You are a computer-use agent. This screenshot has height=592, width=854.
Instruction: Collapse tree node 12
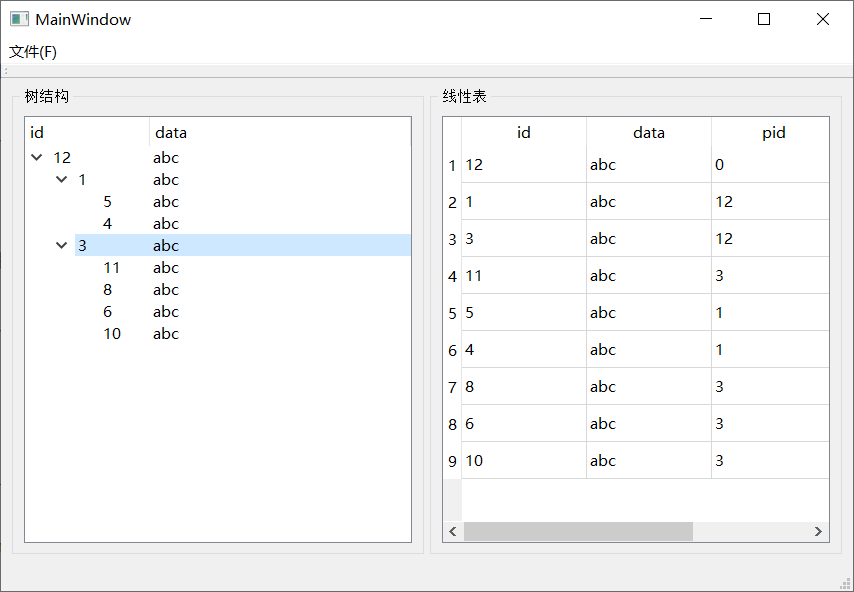click(x=37, y=158)
